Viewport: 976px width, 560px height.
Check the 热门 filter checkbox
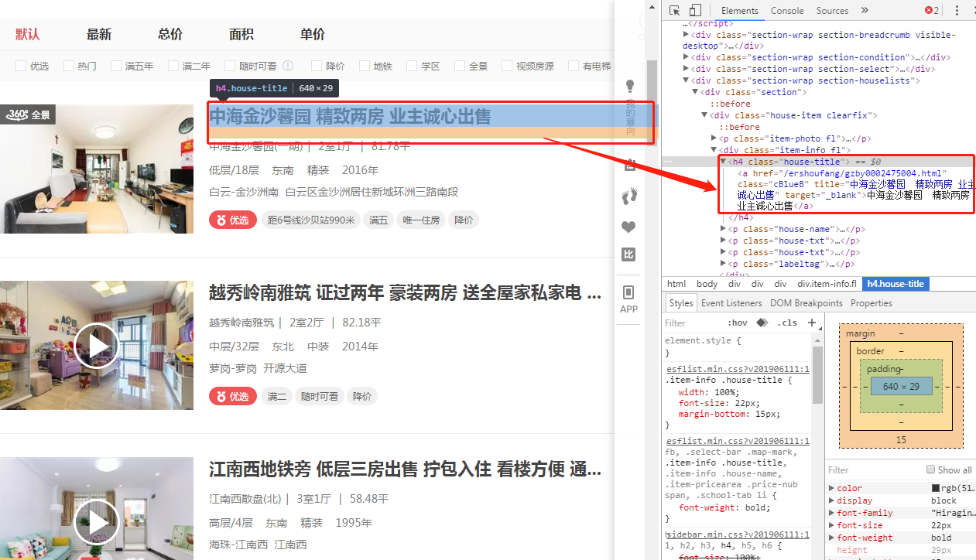pos(68,67)
